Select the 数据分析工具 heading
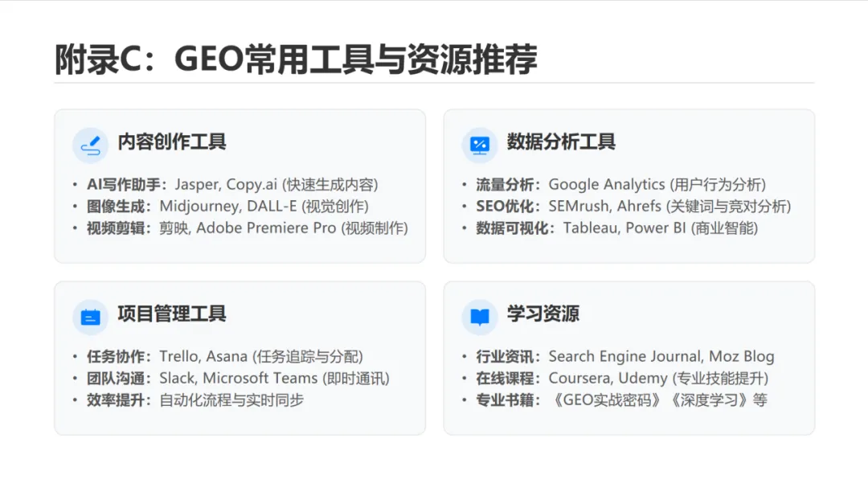868x488 pixels. tap(561, 142)
